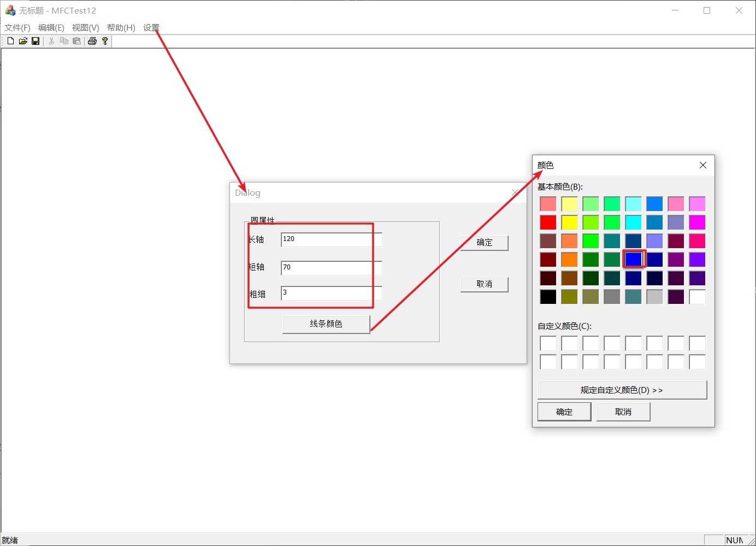This screenshot has height=546, width=756.
Task: Select the cyan basic color swatch
Action: (x=634, y=222)
